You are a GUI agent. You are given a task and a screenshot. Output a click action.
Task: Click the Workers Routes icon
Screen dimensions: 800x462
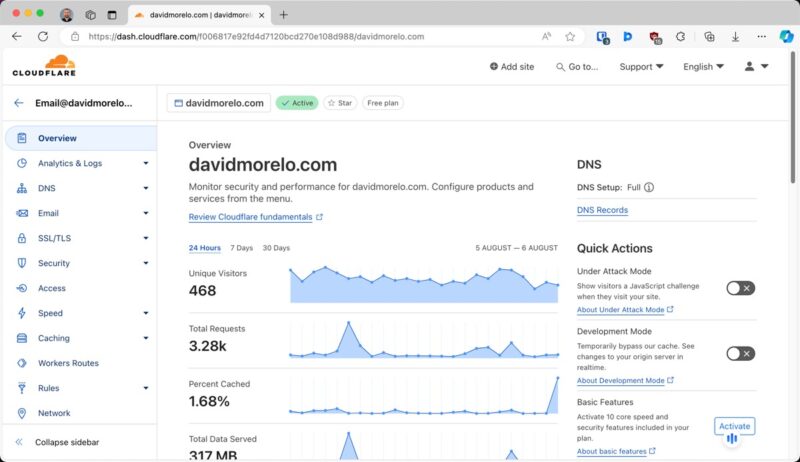[x=21, y=363]
